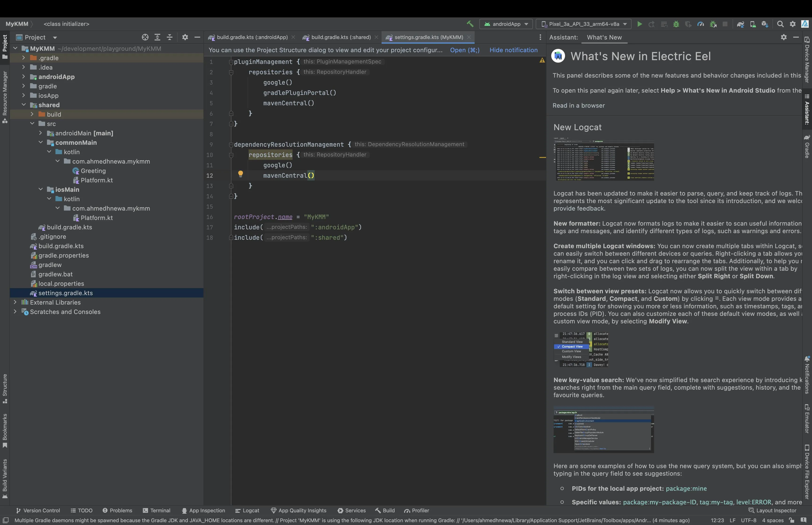This screenshot has height=525, width=812.
Task: Click the Make Project hammer icon
Action: (x=470, y=24)
